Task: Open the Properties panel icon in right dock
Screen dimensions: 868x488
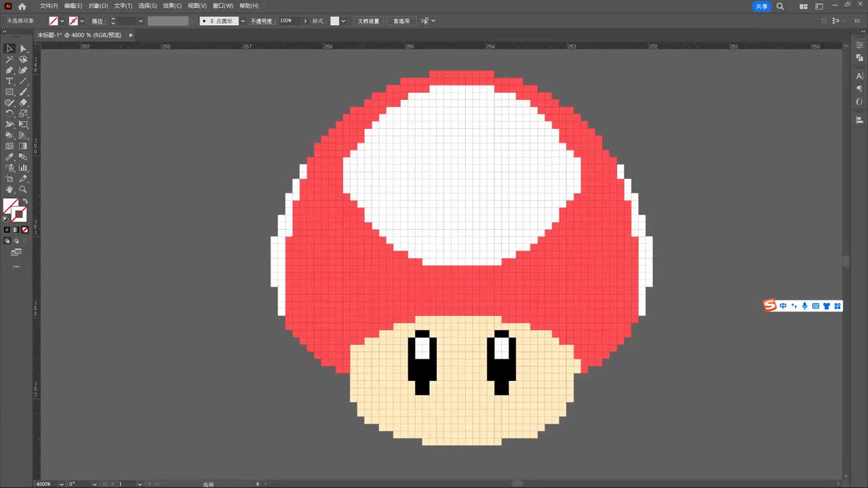Action: pos(859,47)
